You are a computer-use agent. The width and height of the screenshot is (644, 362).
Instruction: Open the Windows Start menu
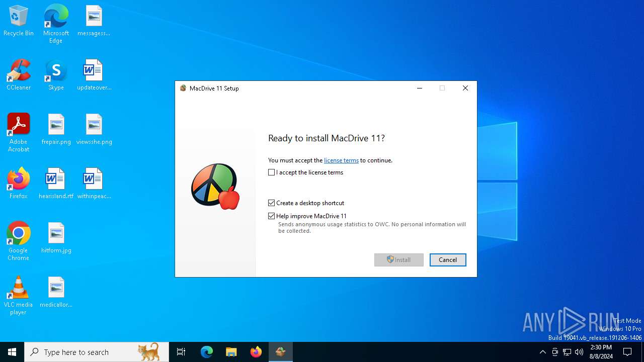[12, 352]
